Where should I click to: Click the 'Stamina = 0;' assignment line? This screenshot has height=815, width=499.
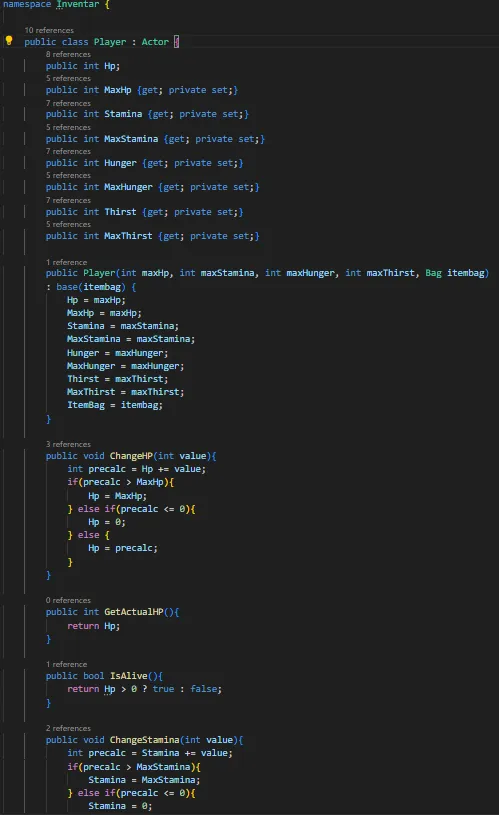click(x=120, y=806)
